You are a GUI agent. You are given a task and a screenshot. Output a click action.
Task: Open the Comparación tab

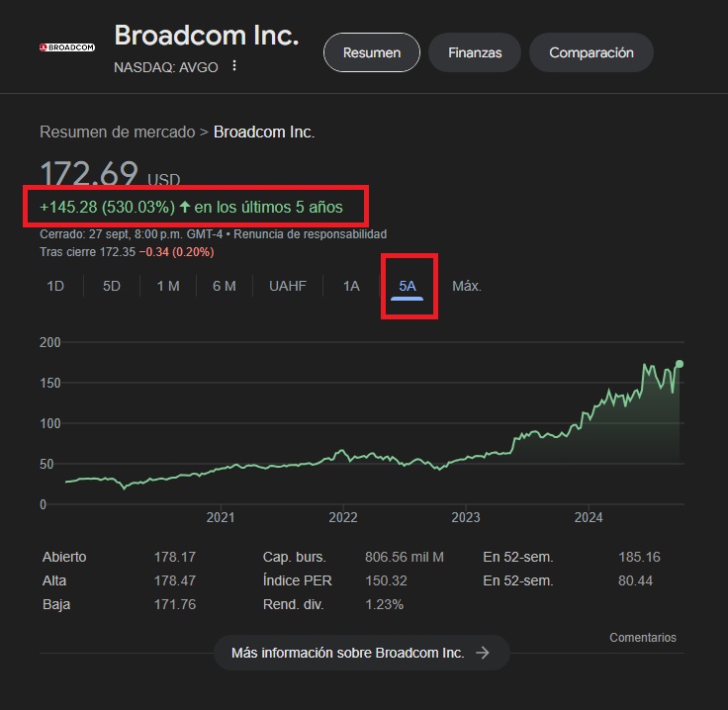point(591,52)
